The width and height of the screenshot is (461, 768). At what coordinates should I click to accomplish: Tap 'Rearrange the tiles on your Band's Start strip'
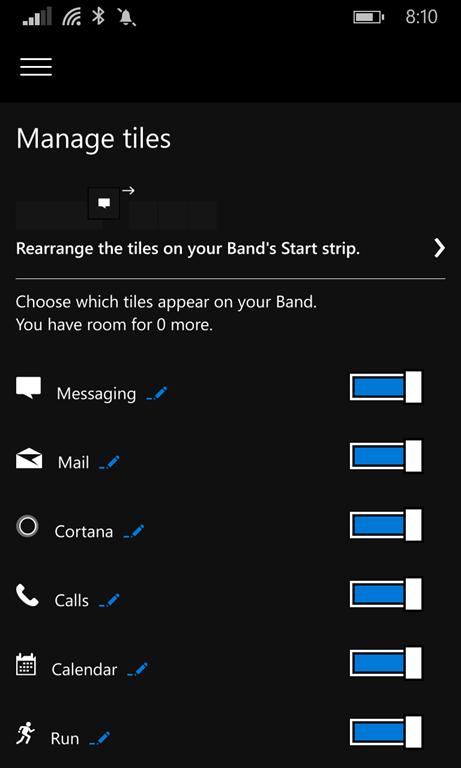pos(188,249)
